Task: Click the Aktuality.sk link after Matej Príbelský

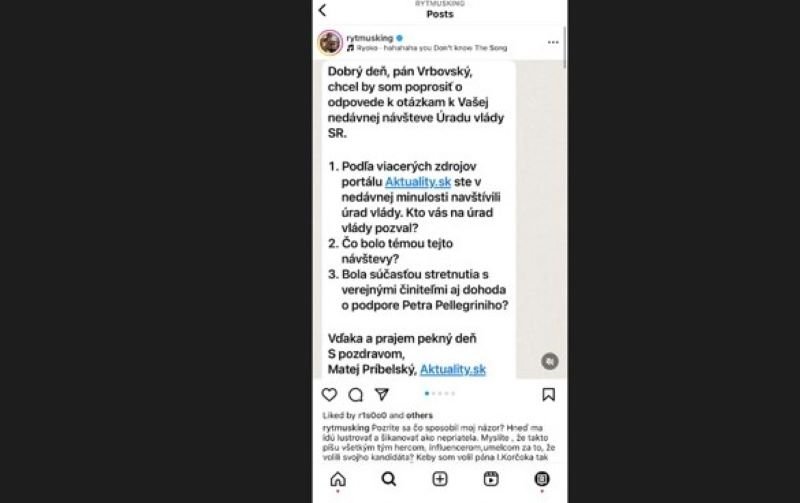Action: [453, 369]
